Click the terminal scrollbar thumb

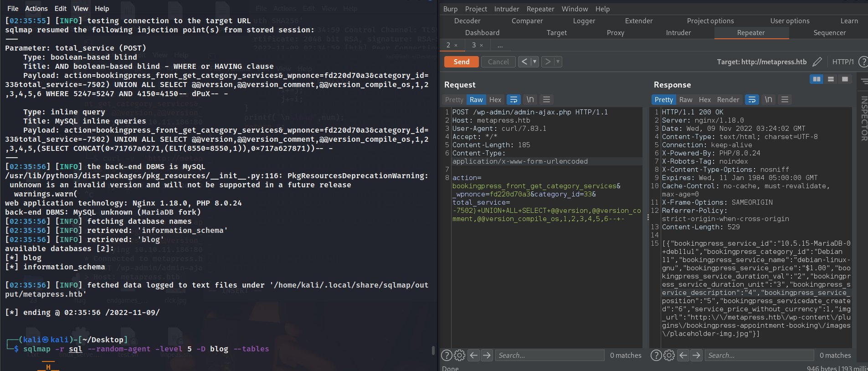tap(433, 350)
